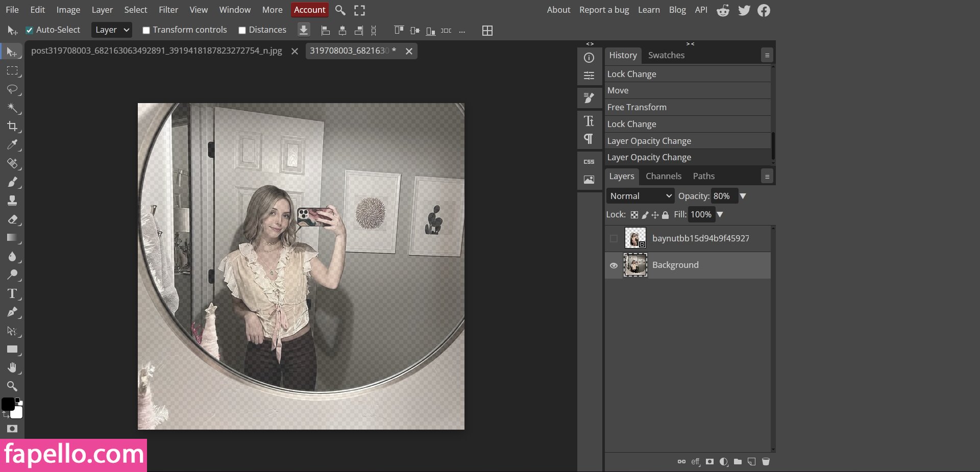This screenshot has width=980, height=472.
Task: Disable the Auto-Select checkbox
Action: pyautogui.click(x=30, y=30)
